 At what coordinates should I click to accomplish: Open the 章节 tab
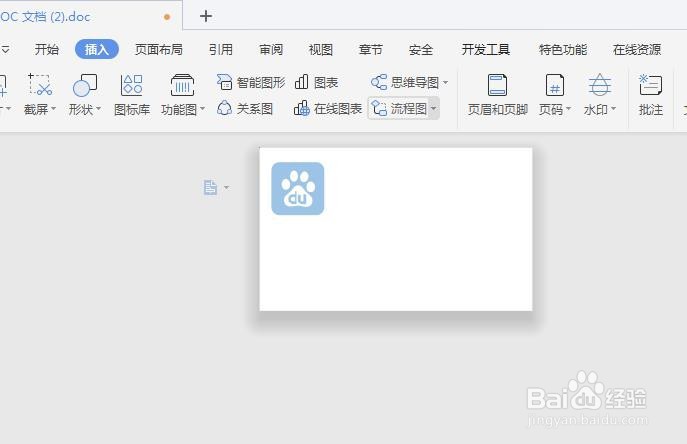tap(371, 50)
